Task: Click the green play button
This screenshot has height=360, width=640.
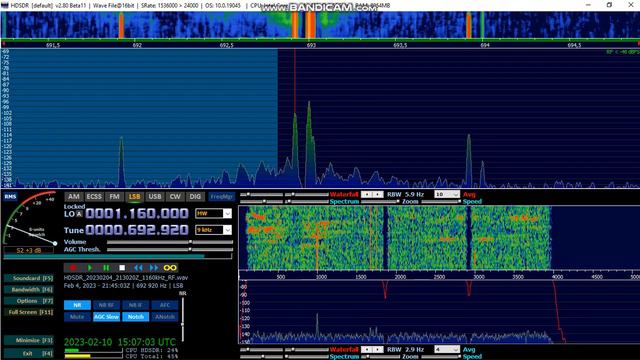Action: pos(90,268)
